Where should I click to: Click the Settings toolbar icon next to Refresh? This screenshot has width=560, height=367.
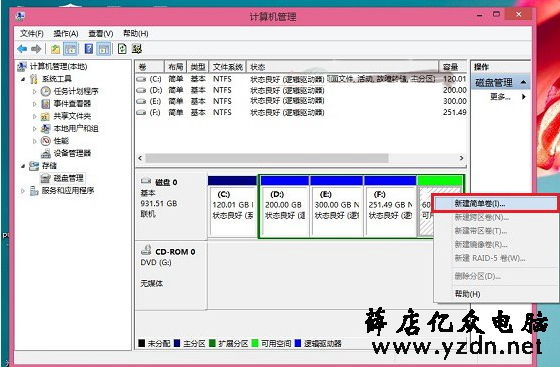pyautogui.click(x=137, y=49)
